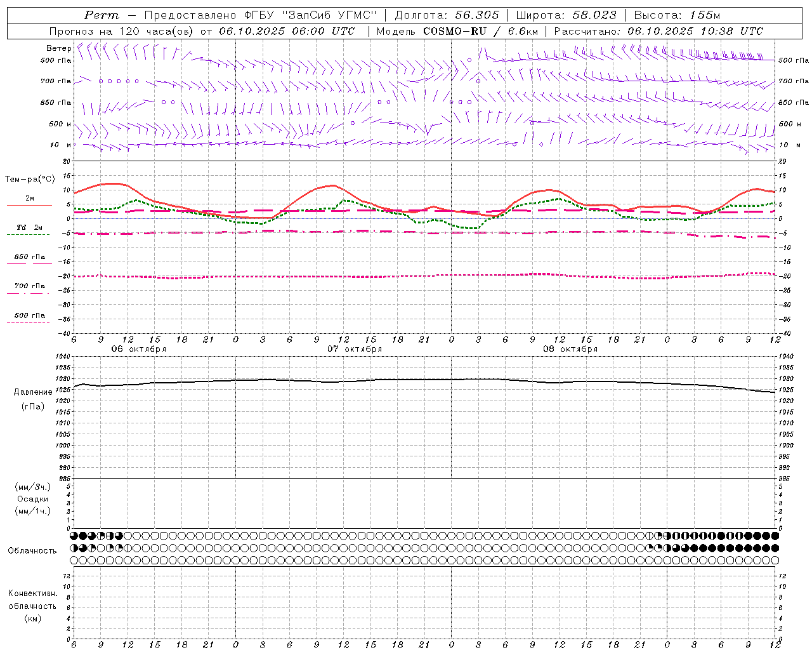Click "500 м" wind level label on right
This screenshot has height=650, width=812.
pyautogui.click(x=790, y=124)
